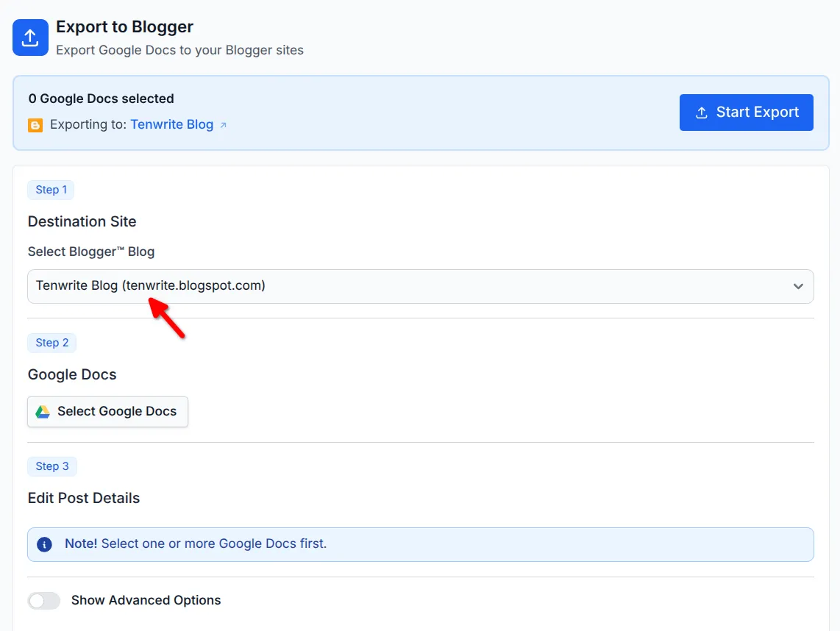Open the Select Blogger Blog dropdown
Viewport: 840px width, 631px height.
(x=421, y=286)
